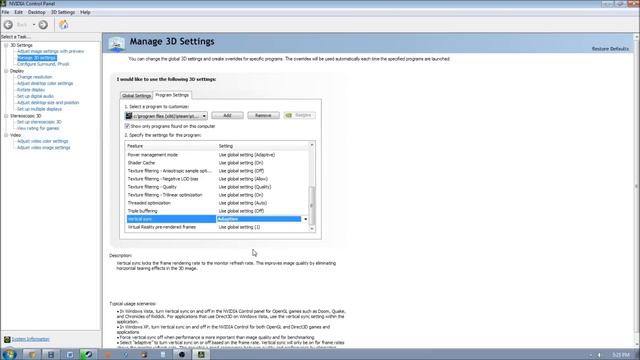Open the System Information link
The image size is (640, 360).
click(x=31, y=339)
